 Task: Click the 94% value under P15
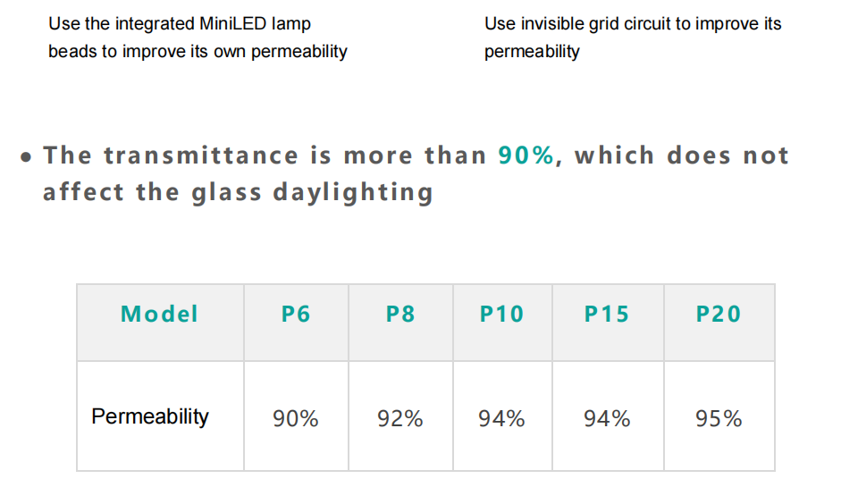(x=607, y=418)
